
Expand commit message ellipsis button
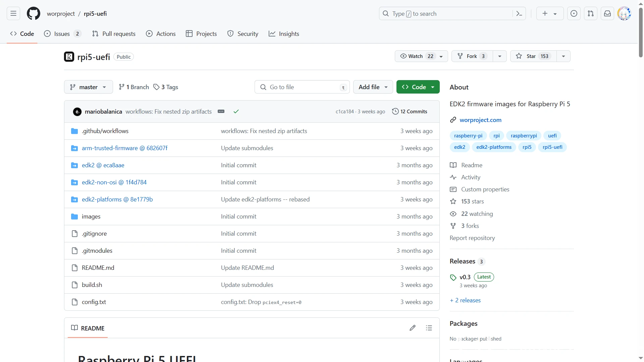tap(221, 112)
